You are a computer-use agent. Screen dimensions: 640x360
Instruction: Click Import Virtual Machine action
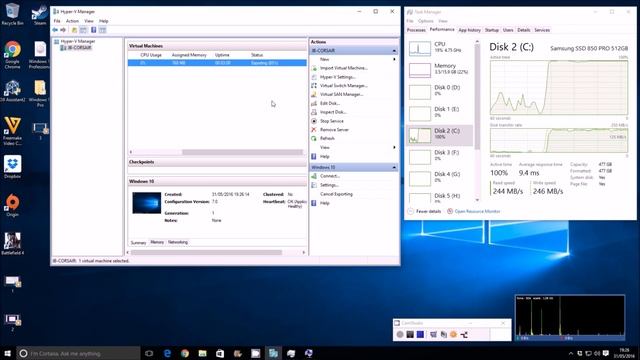(344, 68)
